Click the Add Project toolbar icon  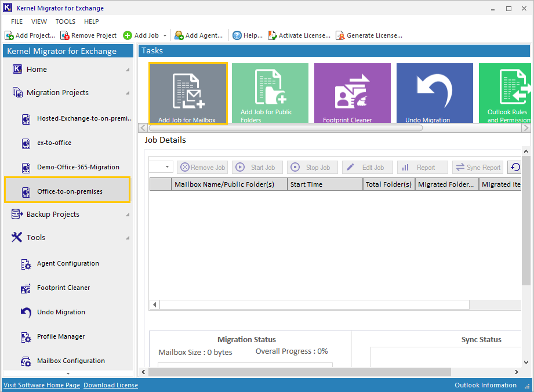(9, 35)
